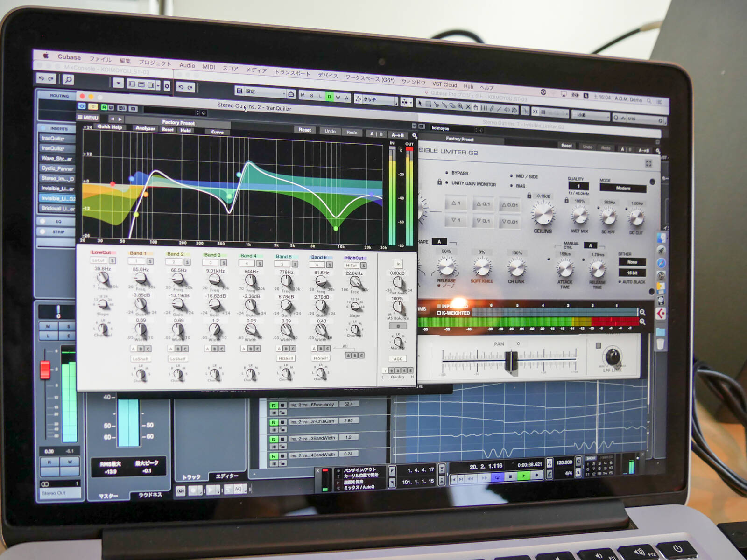Open the 16 bit dither depth dropdown
Screen dimensions: 747x560
tap(632, 273)
